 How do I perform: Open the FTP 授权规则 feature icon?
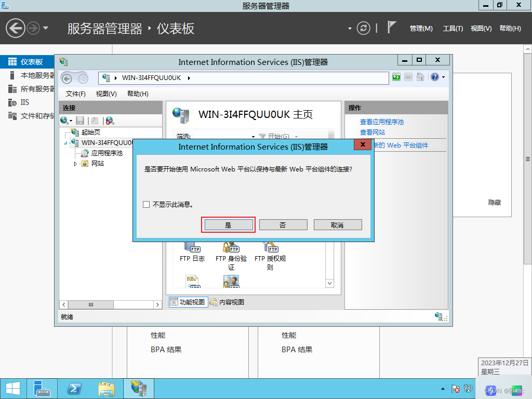click(270, 257)
